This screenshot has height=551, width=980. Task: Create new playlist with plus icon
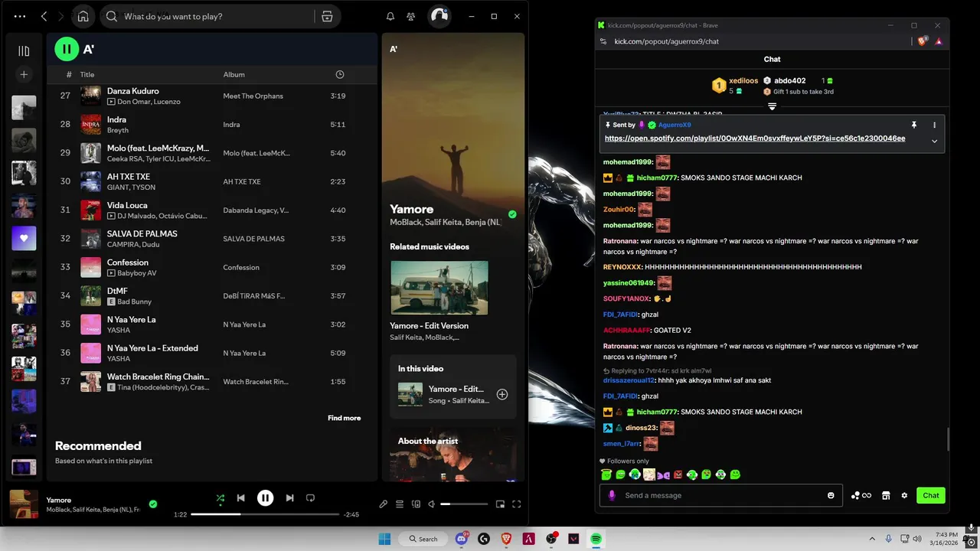coord(24,74)
